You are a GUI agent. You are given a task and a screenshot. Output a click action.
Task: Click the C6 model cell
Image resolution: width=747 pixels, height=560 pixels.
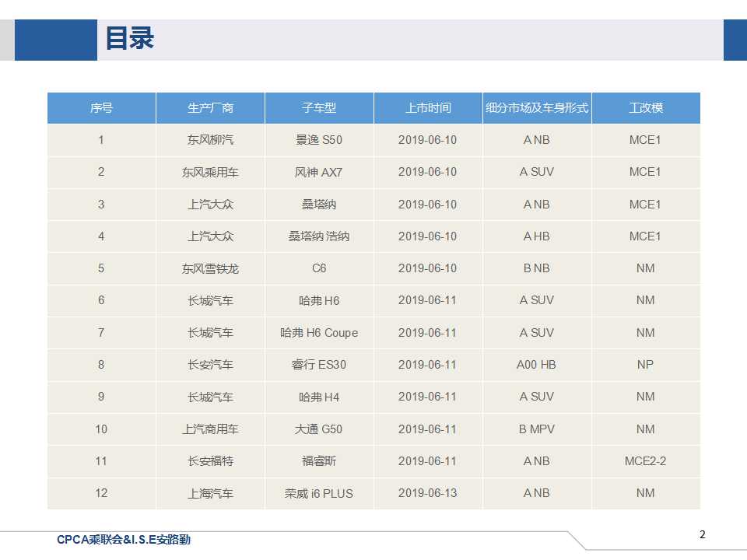click(319, 268)
